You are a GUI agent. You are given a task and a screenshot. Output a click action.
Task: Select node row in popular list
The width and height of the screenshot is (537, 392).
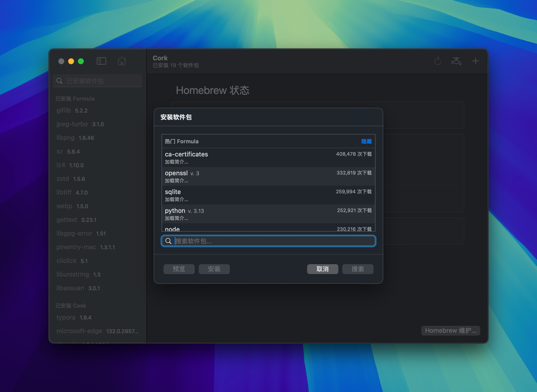(268, 227)
